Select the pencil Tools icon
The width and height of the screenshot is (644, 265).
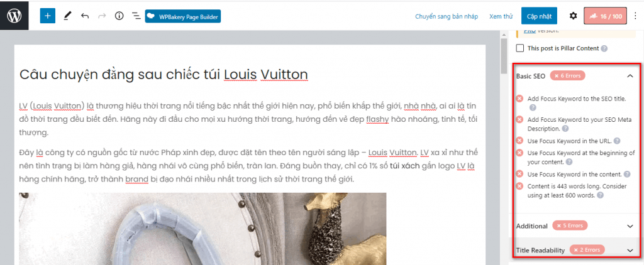(67, 16)
